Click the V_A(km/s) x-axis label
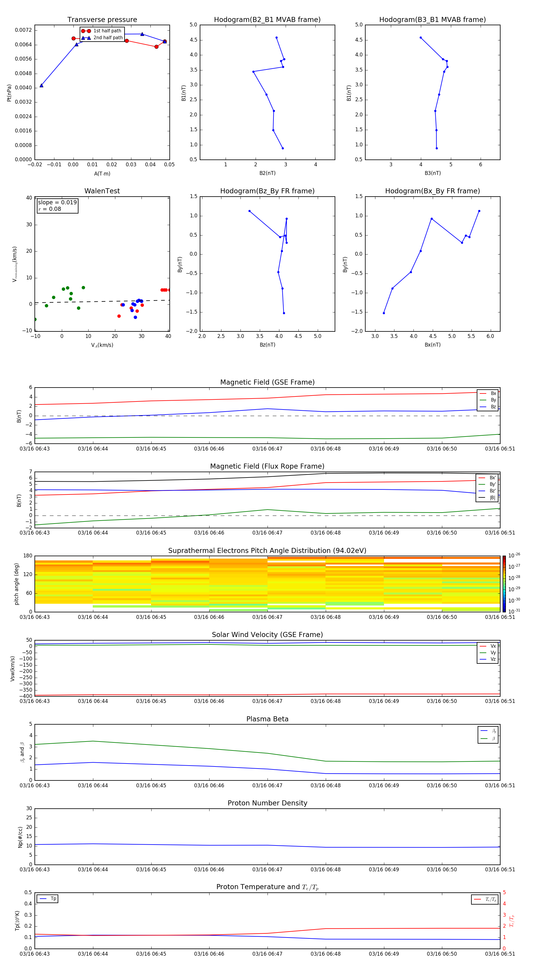 point(102,345)
